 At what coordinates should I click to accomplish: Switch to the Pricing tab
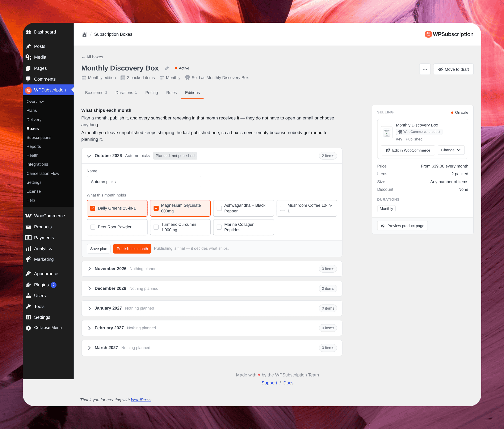pos(152,93)
